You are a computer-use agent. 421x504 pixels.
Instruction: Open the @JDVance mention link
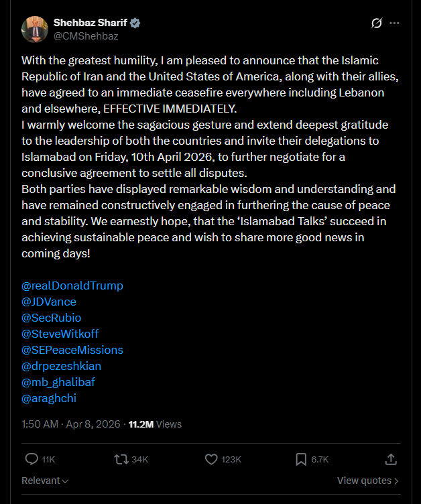tap(49, 302)
